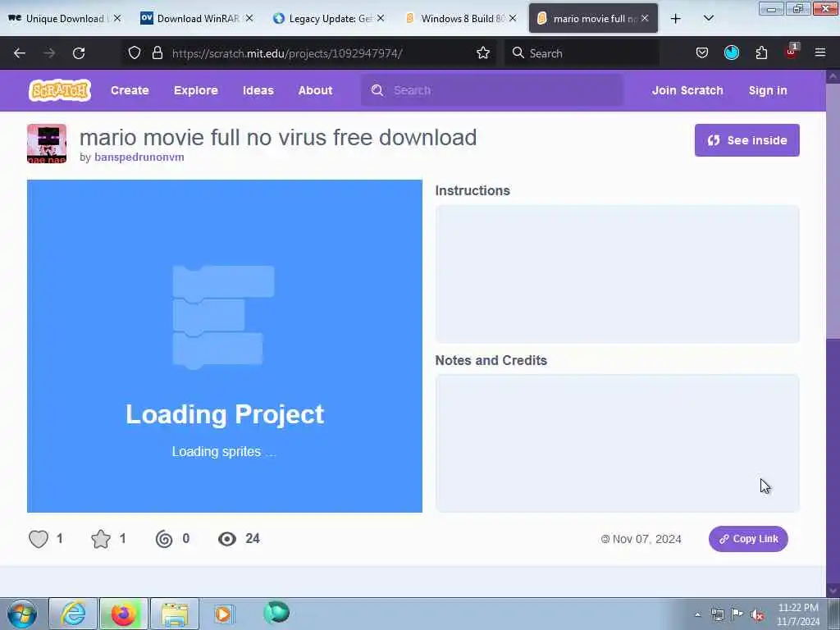Click the Loading Project player area

(225, 346)
